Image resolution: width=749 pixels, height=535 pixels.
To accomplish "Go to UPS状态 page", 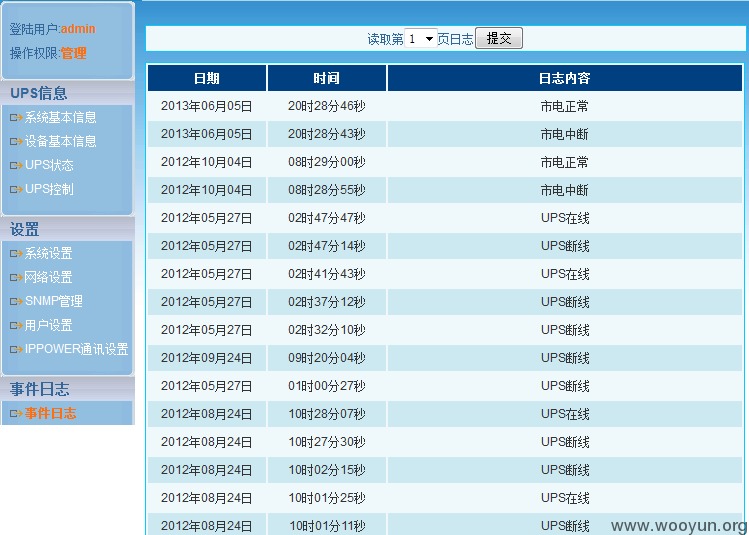I will pyautogui.click(x=49, y=165).
